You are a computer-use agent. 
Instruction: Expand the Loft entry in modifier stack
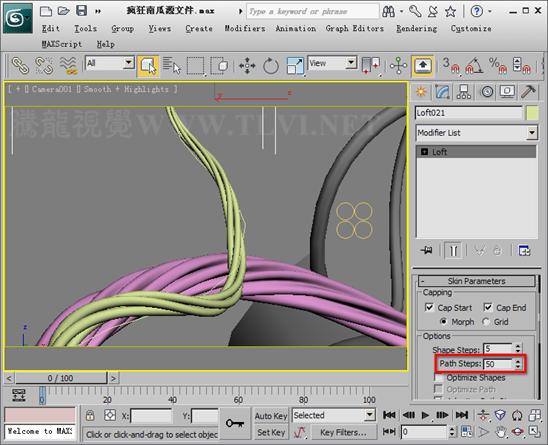coord(424,152)
